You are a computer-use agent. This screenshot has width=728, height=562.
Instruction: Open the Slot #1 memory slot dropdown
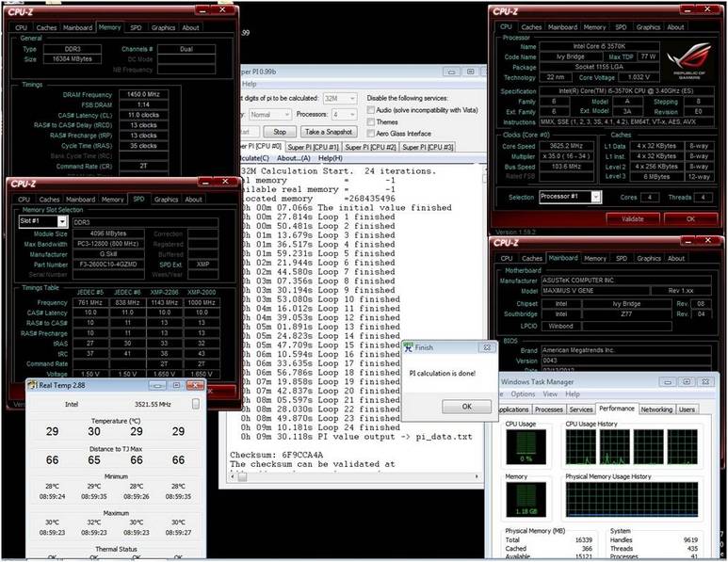62,222
